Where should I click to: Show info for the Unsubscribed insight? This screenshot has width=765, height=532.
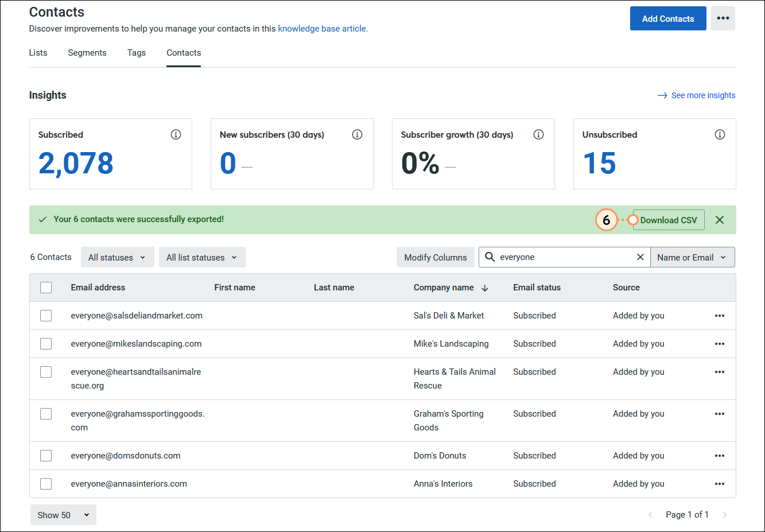pos(720,134)
